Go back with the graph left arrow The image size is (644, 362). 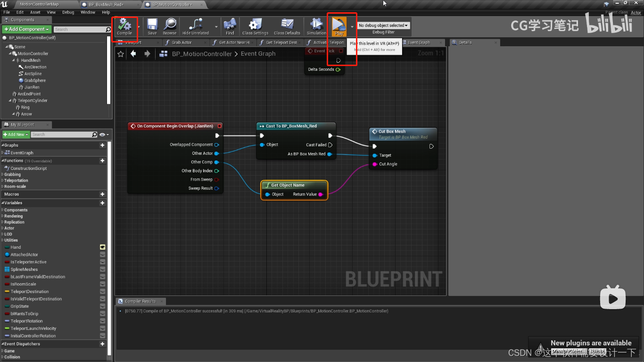point(133,54)
